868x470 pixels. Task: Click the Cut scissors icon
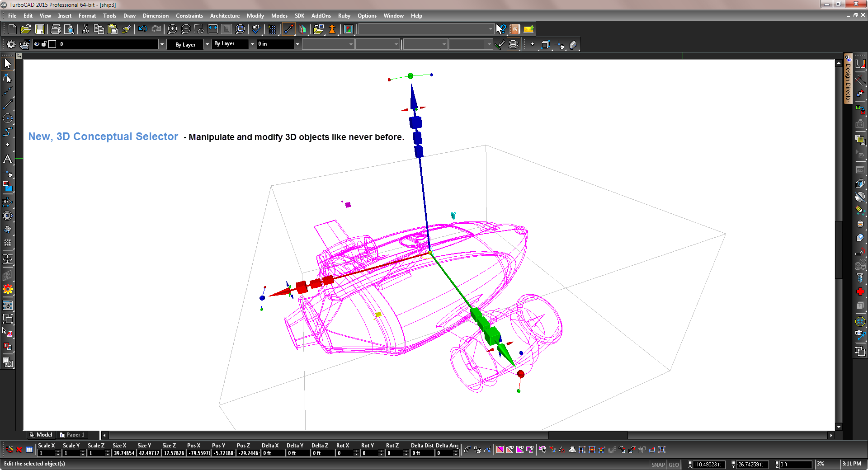tap(85, 29)
